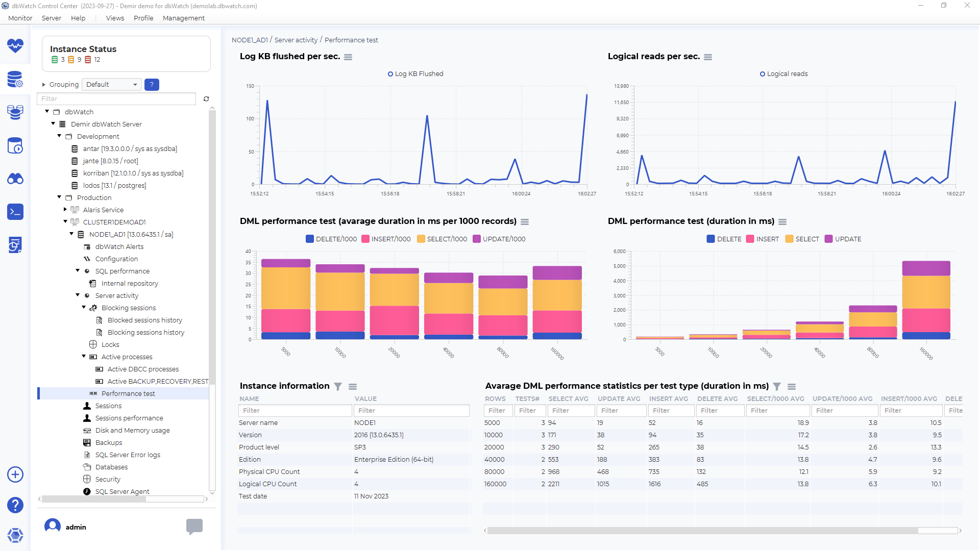The width and height of the screenshot is (980, 551).
Task: Open menu for DML duration in ms chart
Action: tap(782, 222)
